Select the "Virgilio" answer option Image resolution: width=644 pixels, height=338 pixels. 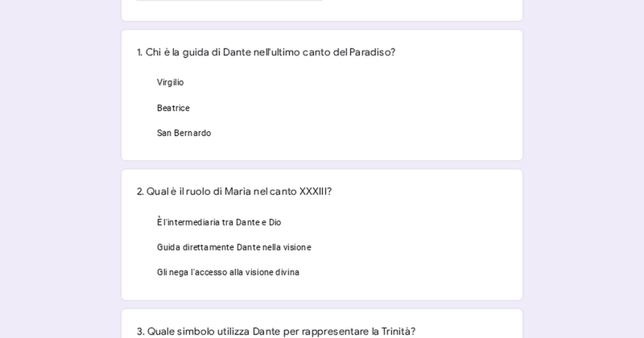[x=170, y=82]
